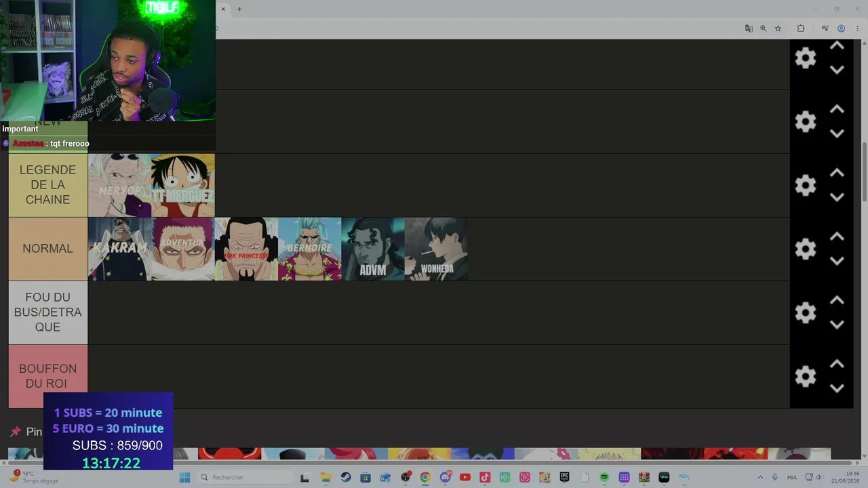
Task: Select the PRINCESSE character image
Action: 246,249
